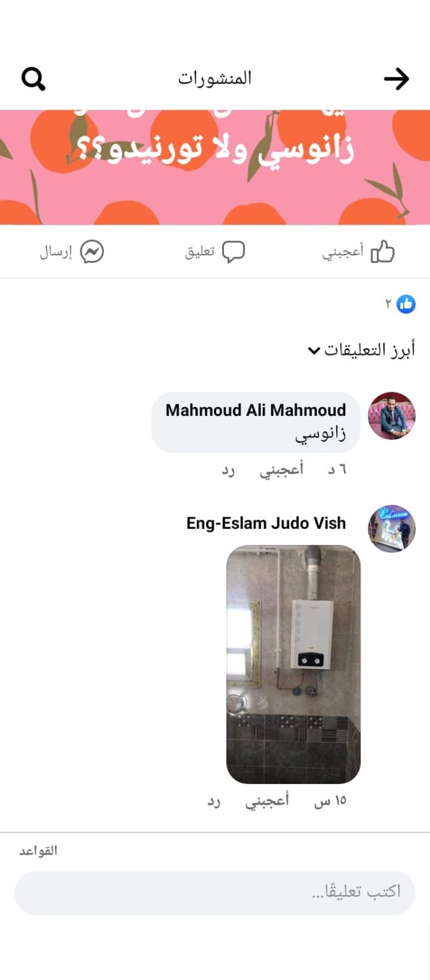Tap the thumbs-up like icon on post
This screenshot has width=430, height=980.
tap(383, 252)
